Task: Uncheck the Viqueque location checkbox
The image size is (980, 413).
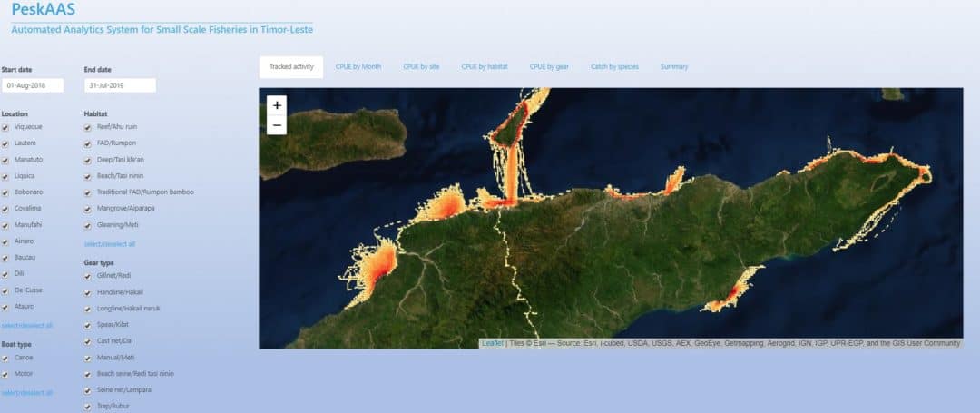Action: tap(6, 128)
